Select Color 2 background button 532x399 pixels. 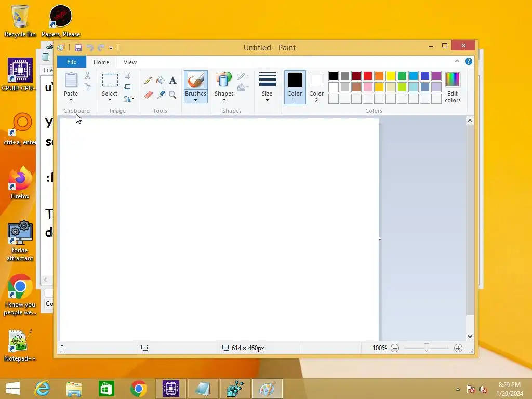316,87
